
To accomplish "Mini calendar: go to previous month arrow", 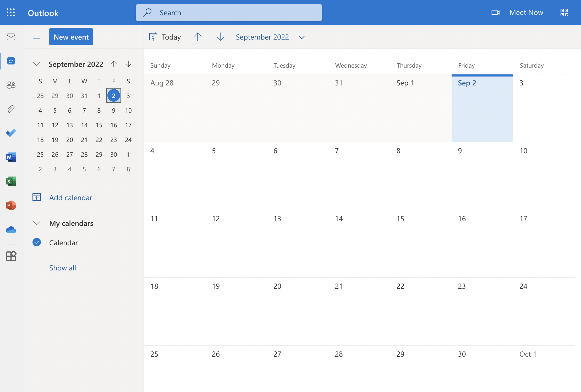I will [x=114, y=64].
